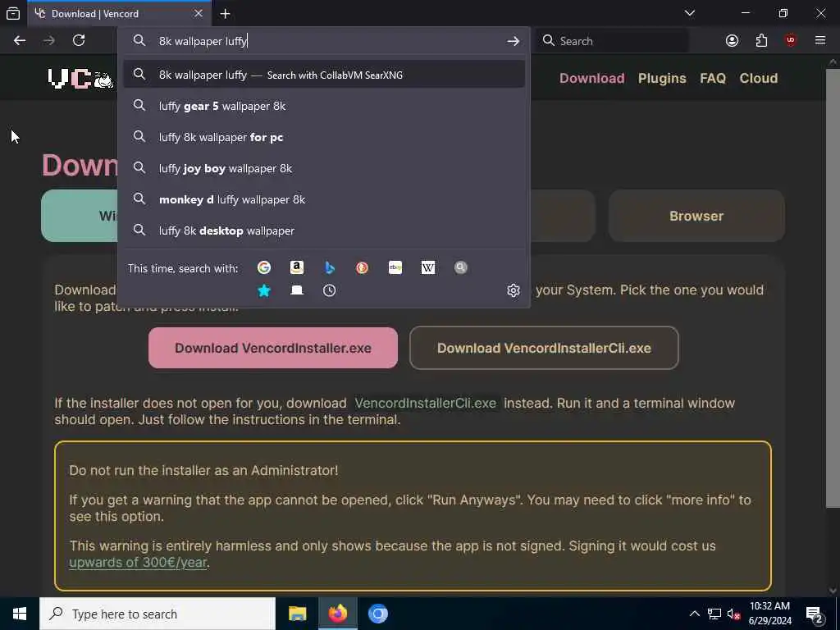Open the 'upwards of 300€/year' link
This screenshot has height=630, width=840.
138,562
